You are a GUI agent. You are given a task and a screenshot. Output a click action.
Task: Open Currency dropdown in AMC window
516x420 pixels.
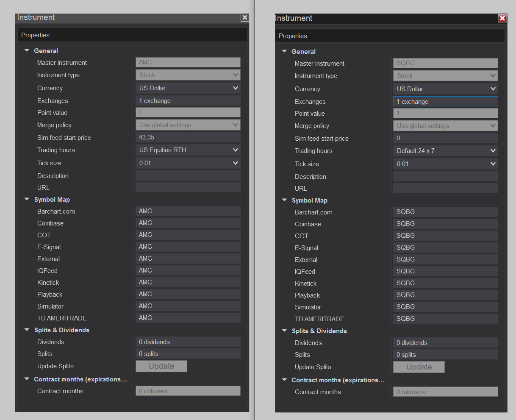[x=188, y=88]
